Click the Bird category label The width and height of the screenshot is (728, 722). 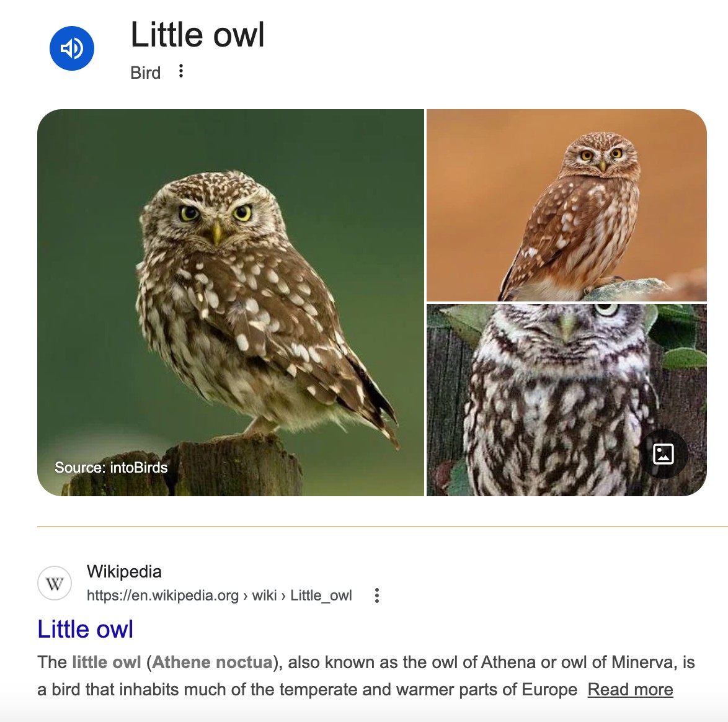pyautogui.click(x=145, y=73)
